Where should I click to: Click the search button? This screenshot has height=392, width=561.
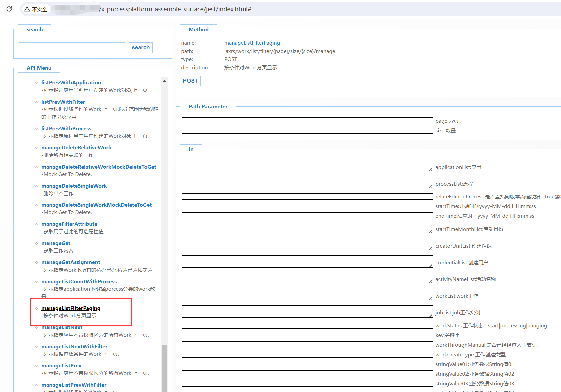pyautogui.click(x=141, y=48)
